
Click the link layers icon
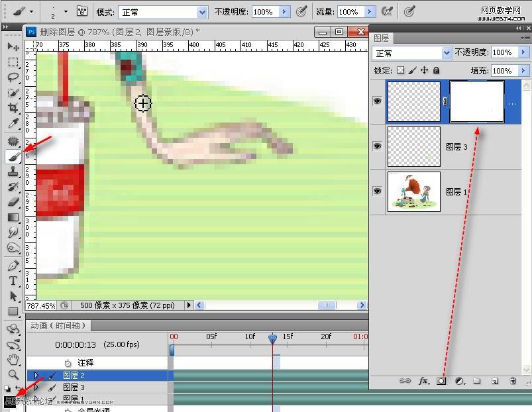pos(405,381)
